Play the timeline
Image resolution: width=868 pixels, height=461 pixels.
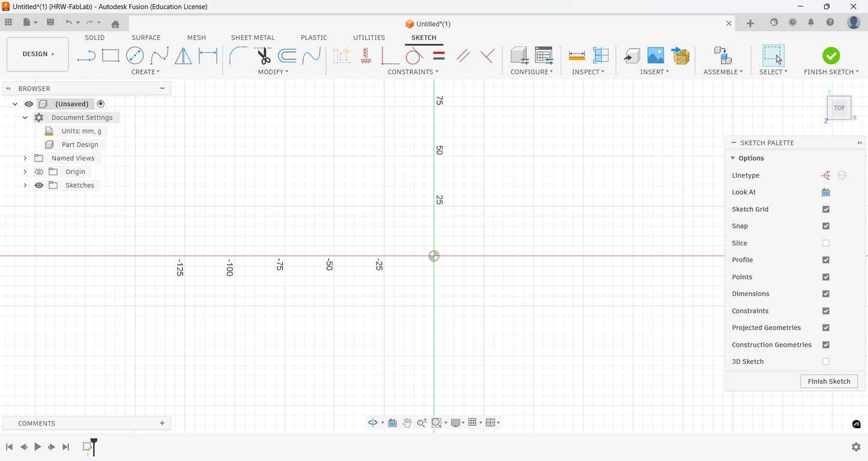click(x=37, y=447)
